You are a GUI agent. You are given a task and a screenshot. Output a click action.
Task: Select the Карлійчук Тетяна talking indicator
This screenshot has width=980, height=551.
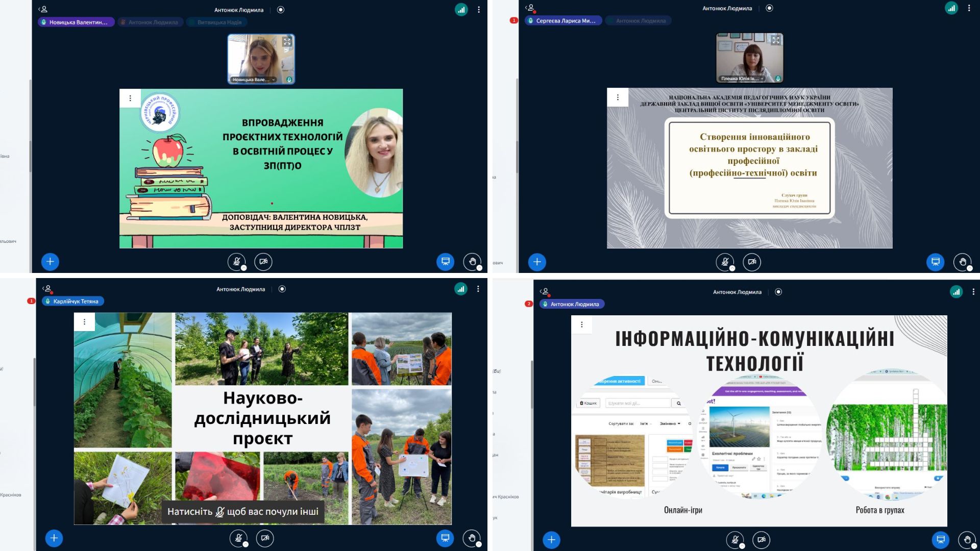[x=73, y=301]
